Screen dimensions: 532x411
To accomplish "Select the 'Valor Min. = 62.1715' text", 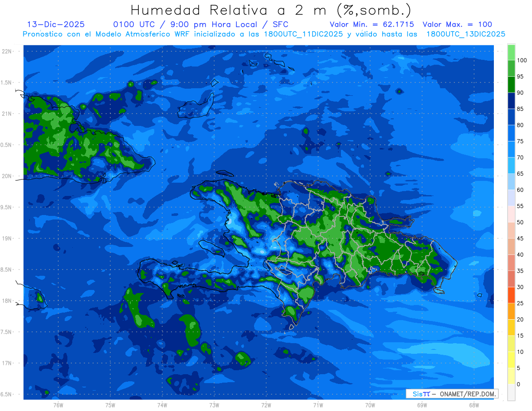I will [372, 24].
